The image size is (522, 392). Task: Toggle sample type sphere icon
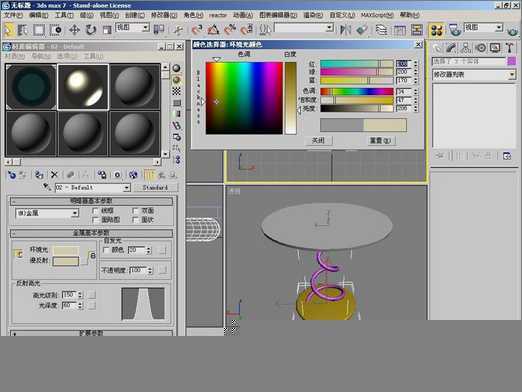pyautogui.click(x=176, y=68)
